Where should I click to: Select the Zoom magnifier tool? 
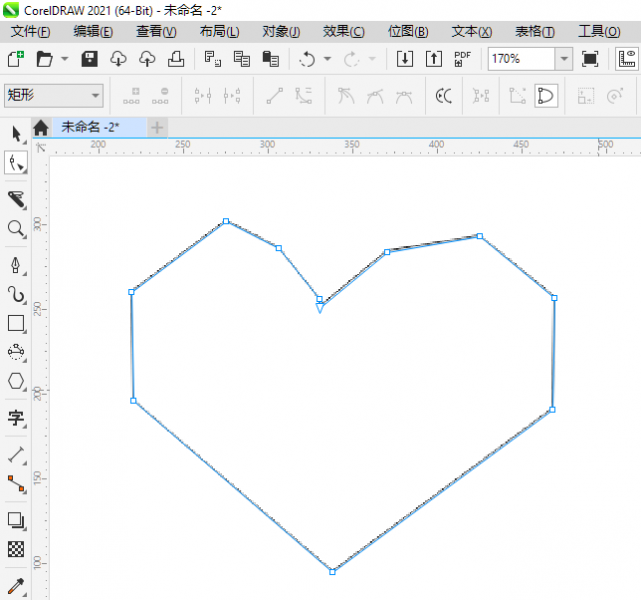[x=16, y=229]
